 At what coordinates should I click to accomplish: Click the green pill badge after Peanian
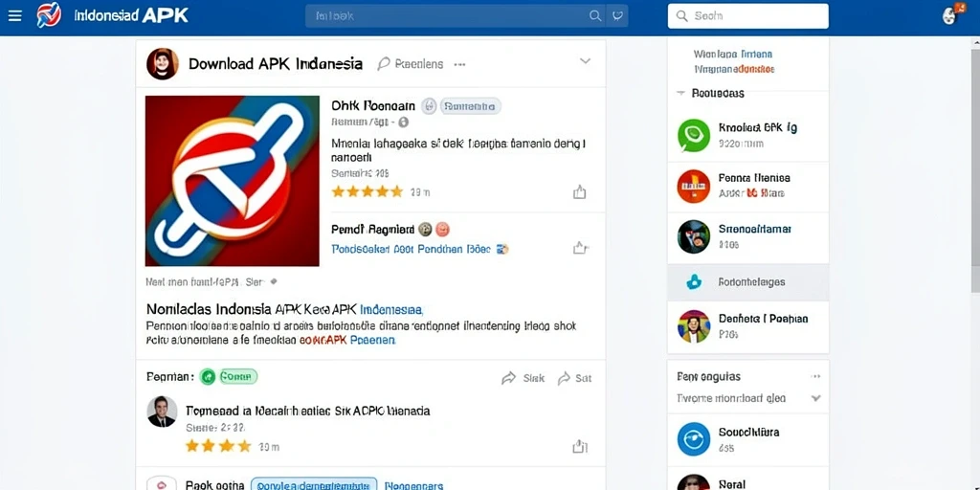tap(237, 377)
